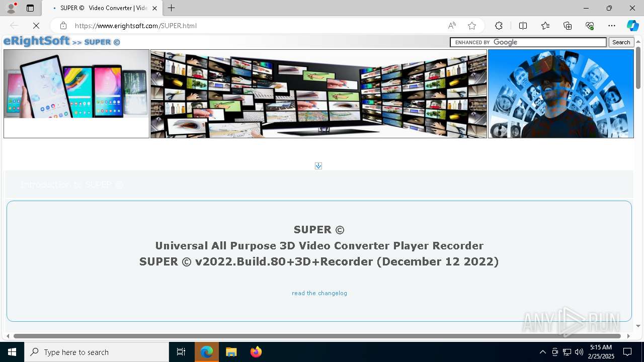The height and width of the screenshot is (362, 644).
Task: Click the back navigation arrow
Action: (14, 26)
